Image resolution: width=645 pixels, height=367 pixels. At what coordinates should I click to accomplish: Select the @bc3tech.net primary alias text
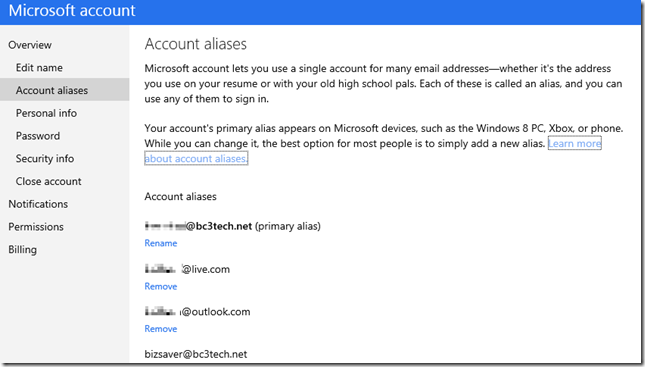(x=232, y=226)
